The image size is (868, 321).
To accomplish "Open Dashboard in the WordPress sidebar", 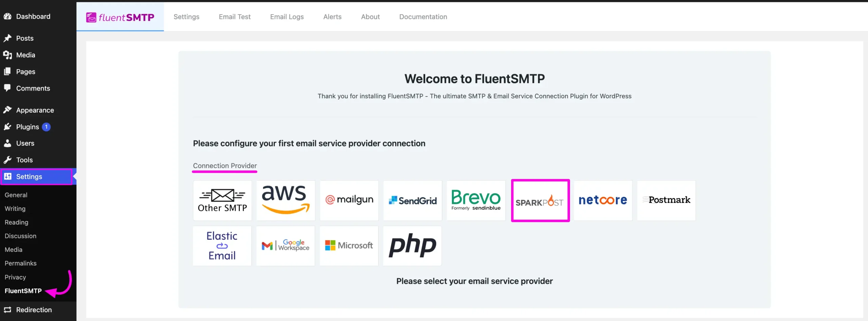I will [x=38, y=16].
